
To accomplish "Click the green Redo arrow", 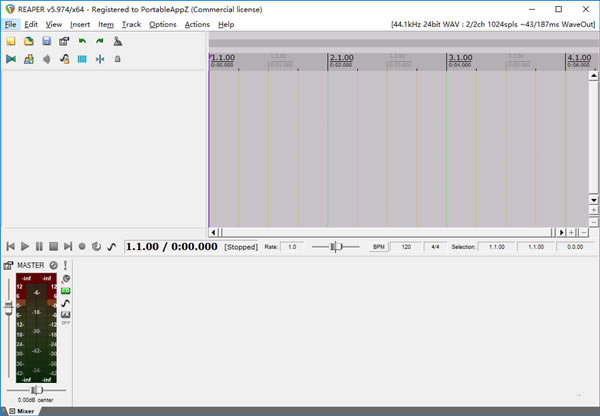I will (x=100, y=41).
